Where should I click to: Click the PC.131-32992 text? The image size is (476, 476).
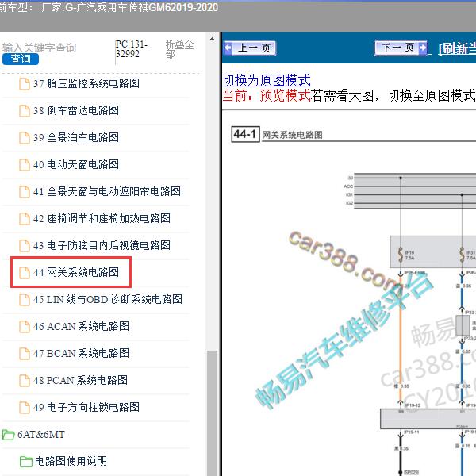(x=131, y=49)
